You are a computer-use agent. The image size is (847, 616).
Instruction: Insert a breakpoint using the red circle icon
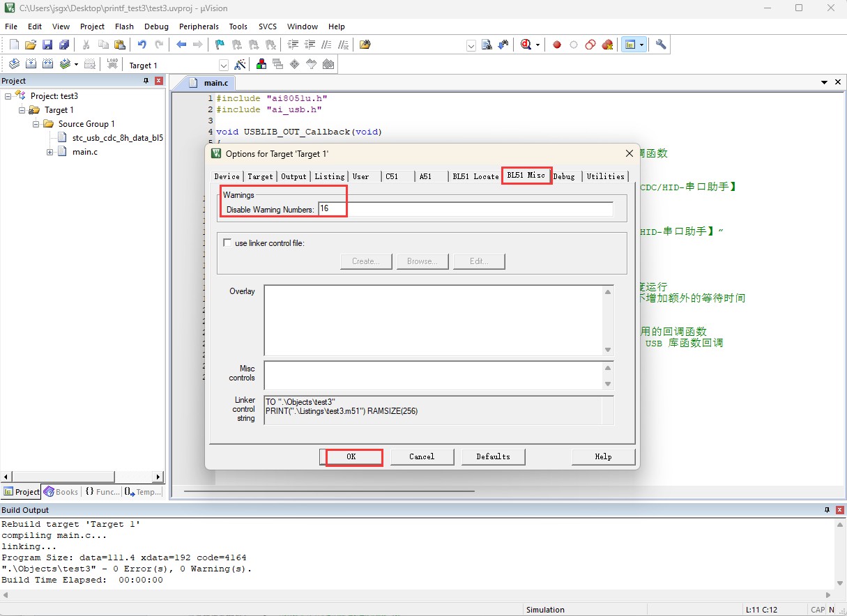(557, 45)
